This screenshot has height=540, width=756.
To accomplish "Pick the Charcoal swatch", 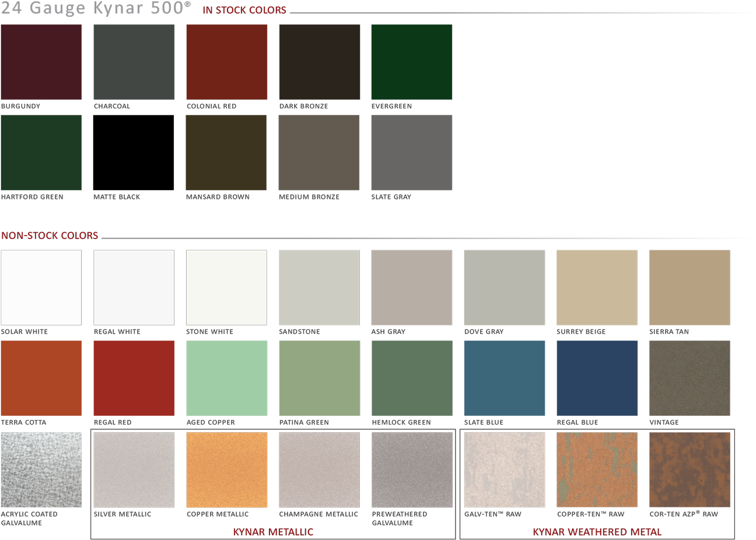I will pos(134,62).
